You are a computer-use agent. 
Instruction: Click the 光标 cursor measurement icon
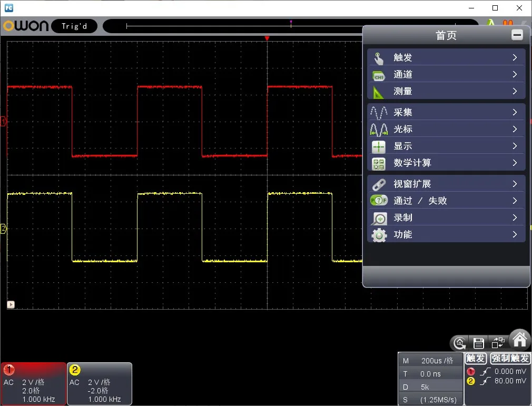pos(379,130)
